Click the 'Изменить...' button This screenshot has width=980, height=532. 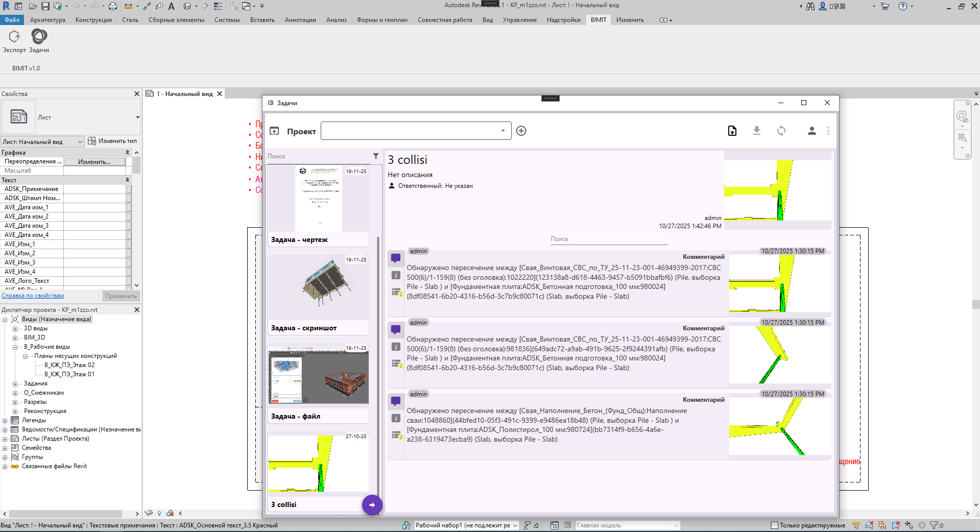94,162
